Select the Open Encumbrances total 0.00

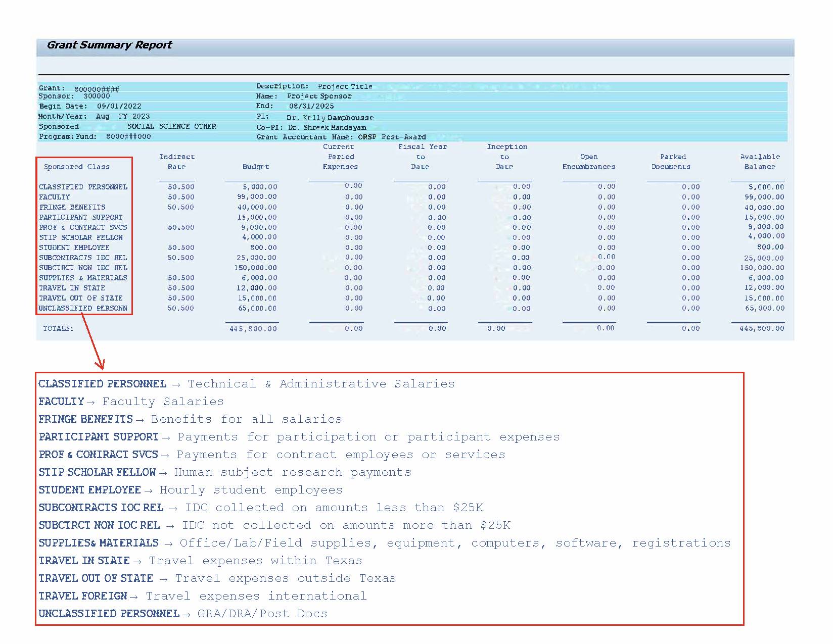[x=606, y=328]
